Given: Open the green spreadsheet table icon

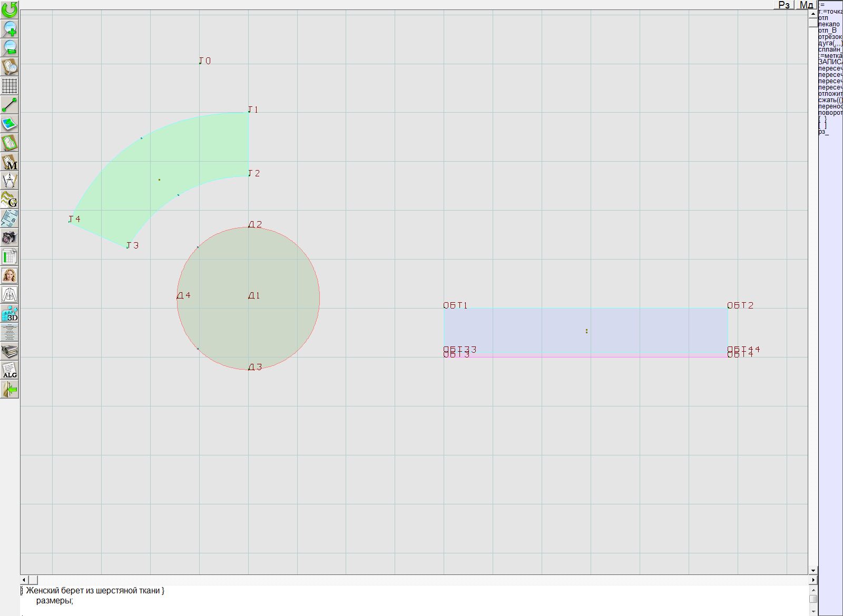Looking at the screenshot, I should click(9, 256).
